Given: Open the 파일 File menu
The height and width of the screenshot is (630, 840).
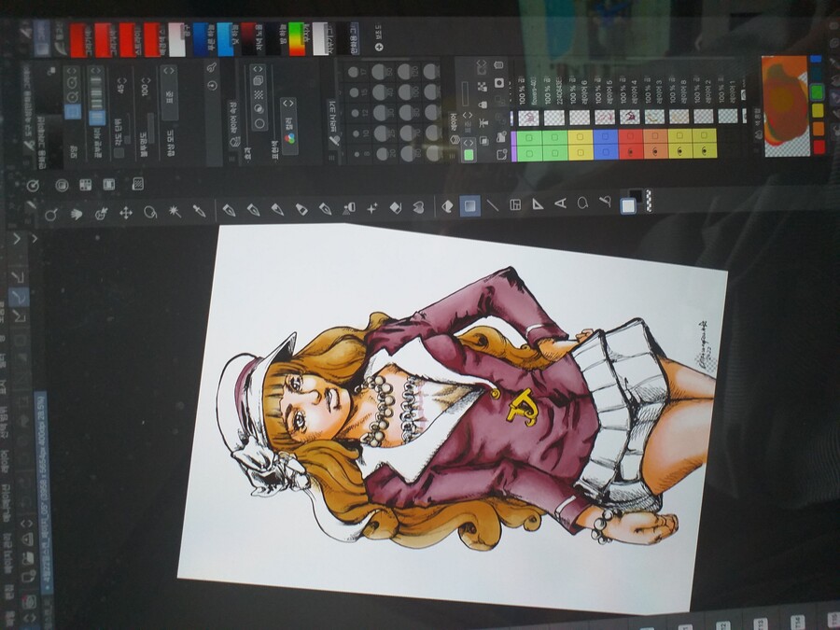Looking at the screenshot, I should (x=6, y=614).
